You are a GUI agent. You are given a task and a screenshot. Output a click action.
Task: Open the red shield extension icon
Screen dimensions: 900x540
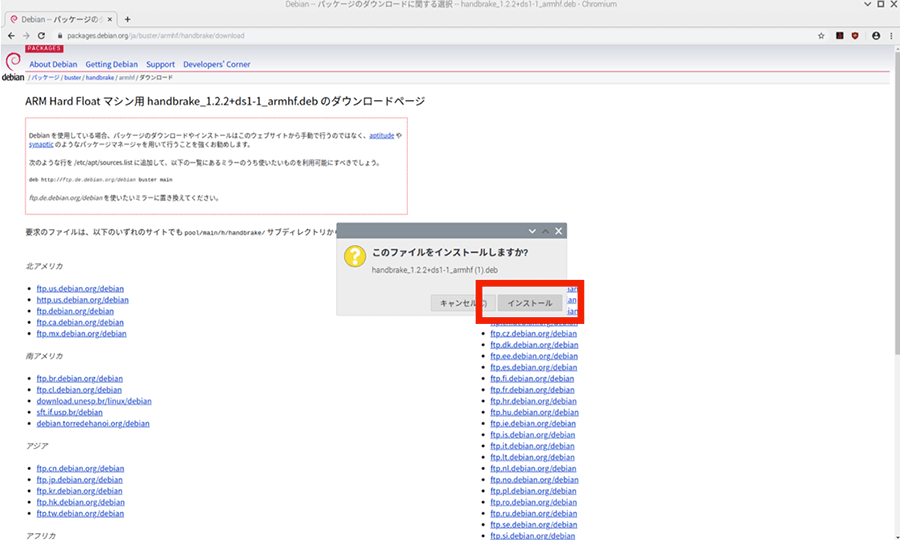[x=855, y=36]
